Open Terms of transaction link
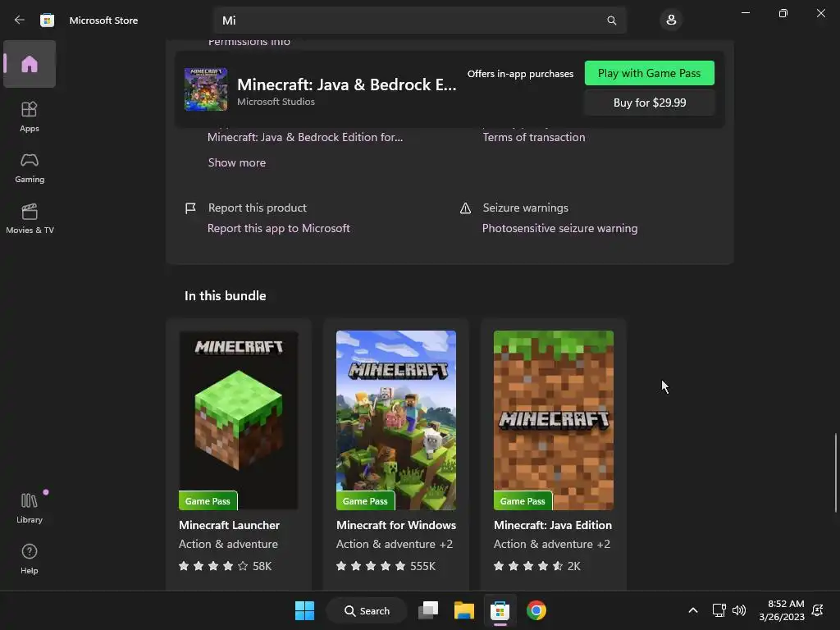Screen dimensions: 840x630 click(x=533, y=137)
